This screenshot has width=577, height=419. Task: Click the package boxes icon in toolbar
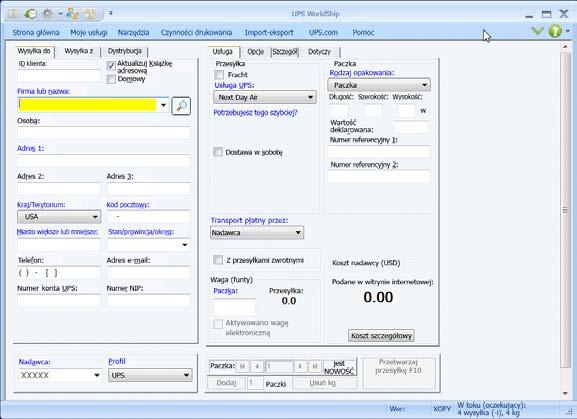click(x=90, y=14)
